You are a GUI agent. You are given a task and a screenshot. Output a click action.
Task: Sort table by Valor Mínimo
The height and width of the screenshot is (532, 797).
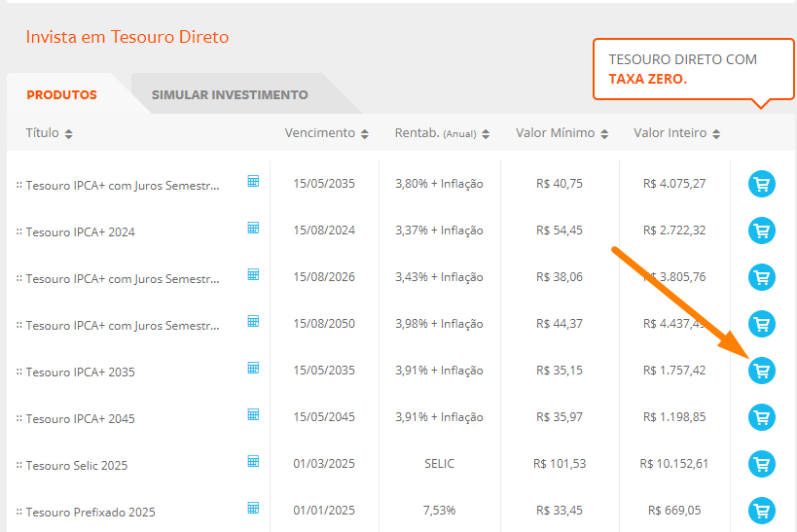562,133
